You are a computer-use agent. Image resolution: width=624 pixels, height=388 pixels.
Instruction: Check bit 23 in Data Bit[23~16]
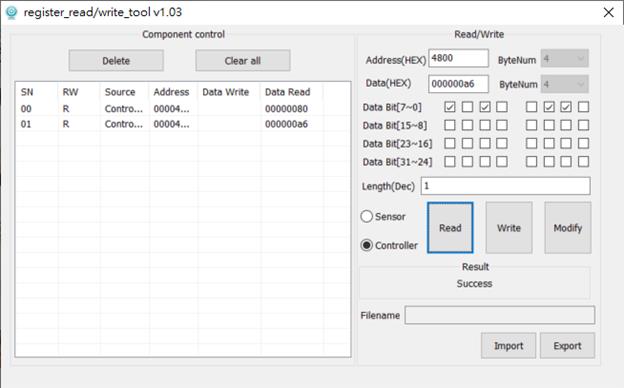pyautogui.click(x=450, y=143)
